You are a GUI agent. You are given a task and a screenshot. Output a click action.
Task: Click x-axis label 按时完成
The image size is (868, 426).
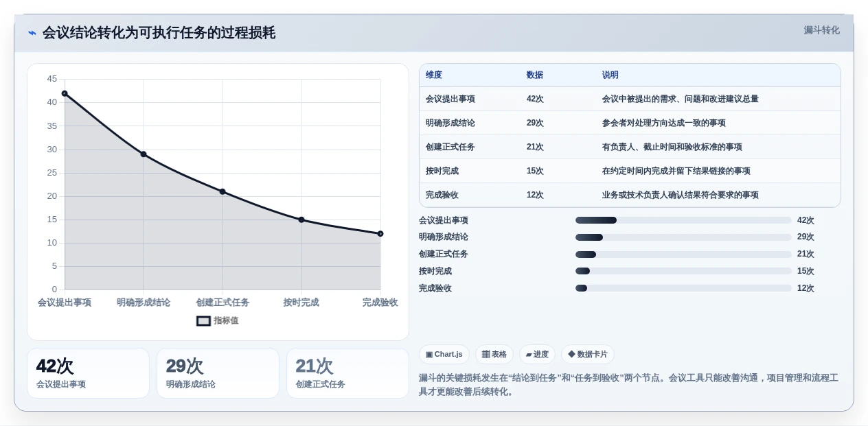(301, 303)
